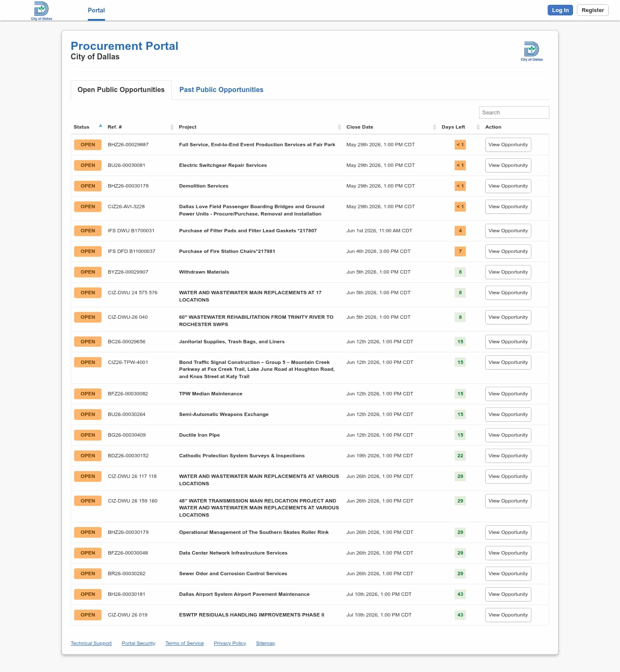The width and height of the screenshot is (620, 672).
Task: Click the Procurement Portal heading
Action: pyautogui.click(x=124, y=46)
